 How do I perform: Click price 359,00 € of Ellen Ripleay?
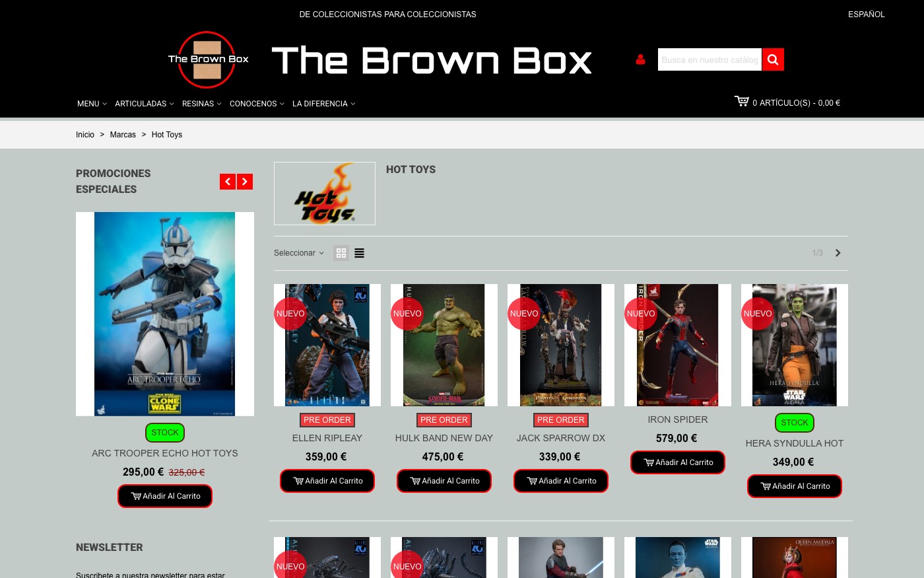tap(326, 456)
